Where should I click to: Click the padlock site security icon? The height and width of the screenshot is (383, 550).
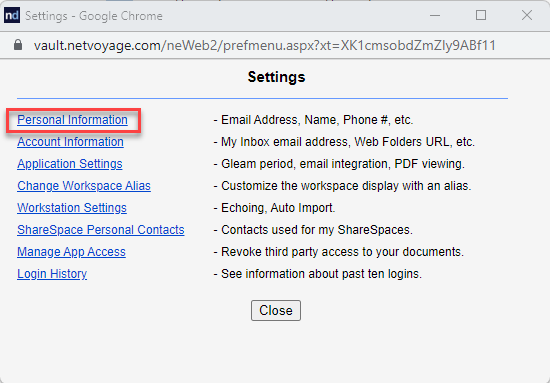[18, 45]
